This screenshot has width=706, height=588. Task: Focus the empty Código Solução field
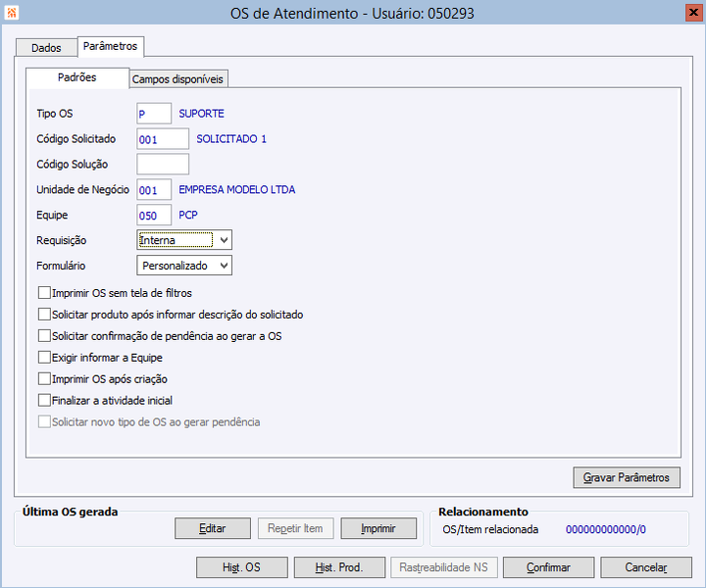(163, 165)
